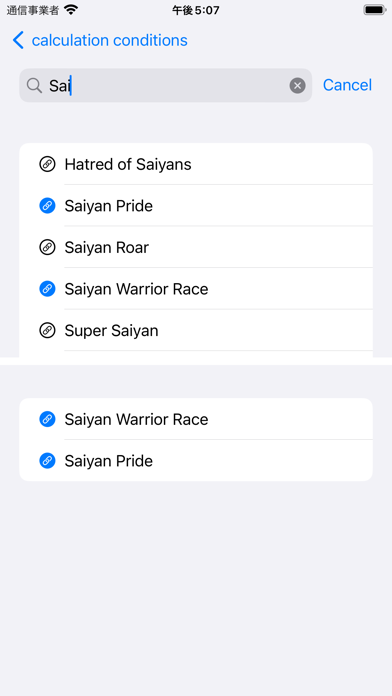
Task: Tap the magnifying glass search icon
Action: pyautogui.click(x=34, y=85)
